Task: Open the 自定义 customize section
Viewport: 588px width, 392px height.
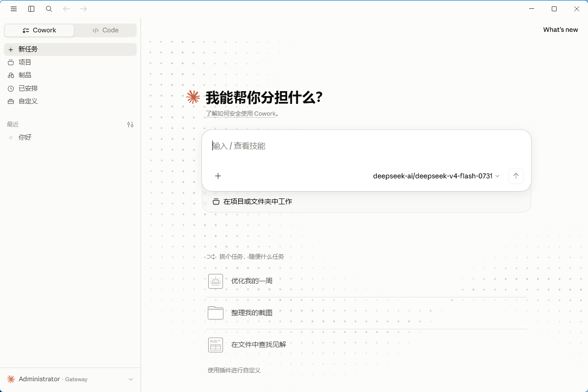Action: coord(70,101)
